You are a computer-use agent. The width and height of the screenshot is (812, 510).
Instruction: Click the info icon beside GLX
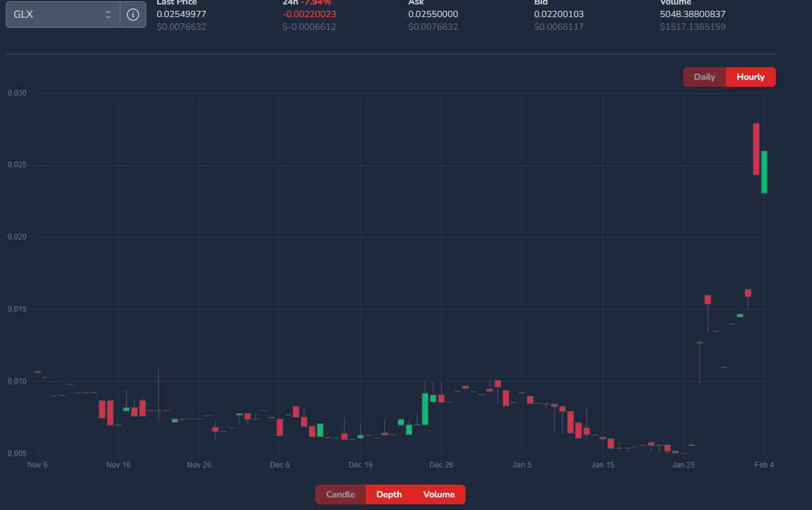(x=133, y=15)
